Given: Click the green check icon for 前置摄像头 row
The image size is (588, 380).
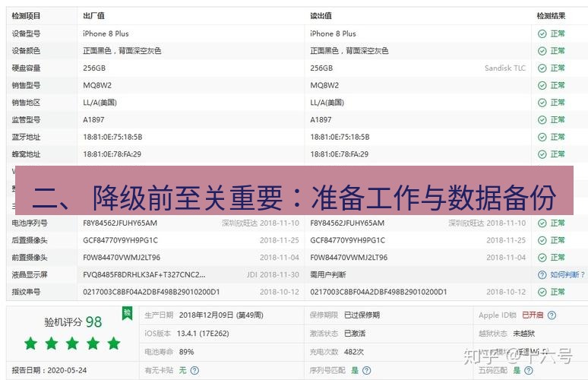Looking at the screenshot, I should coord(542,258).
